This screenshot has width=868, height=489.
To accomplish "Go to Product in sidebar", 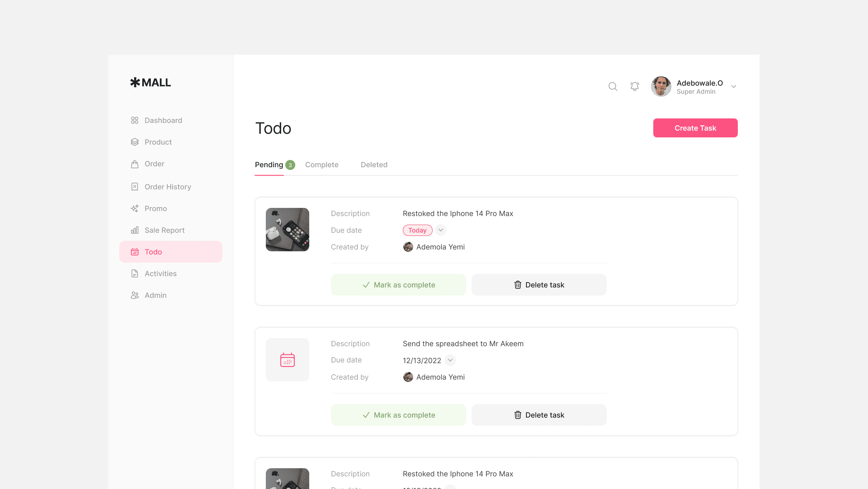I will [158, 142].
